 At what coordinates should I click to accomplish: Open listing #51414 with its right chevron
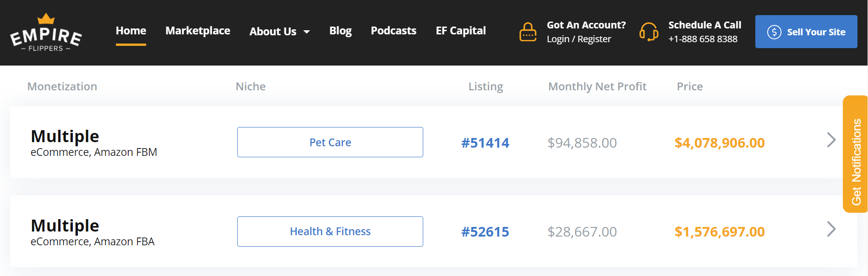831,140
